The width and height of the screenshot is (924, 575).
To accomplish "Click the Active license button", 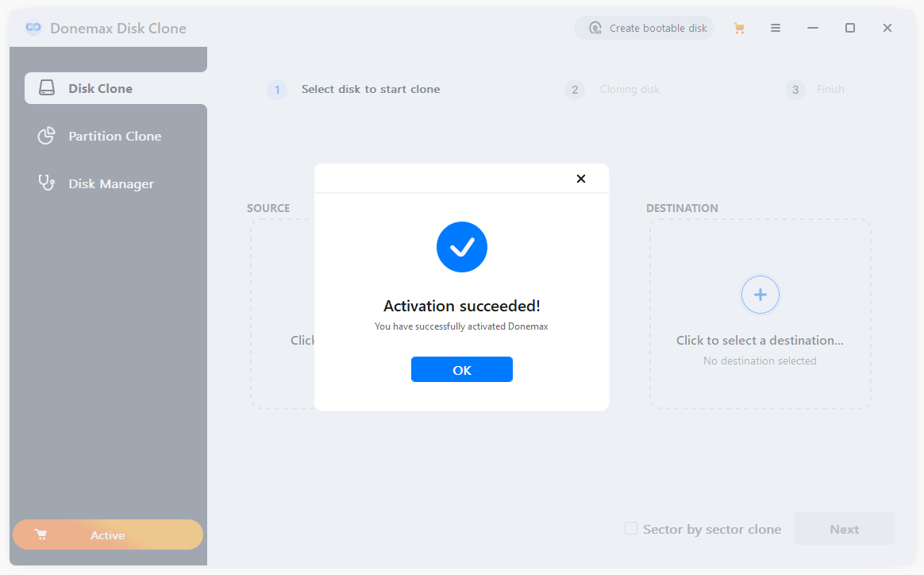I will point(108,534).
